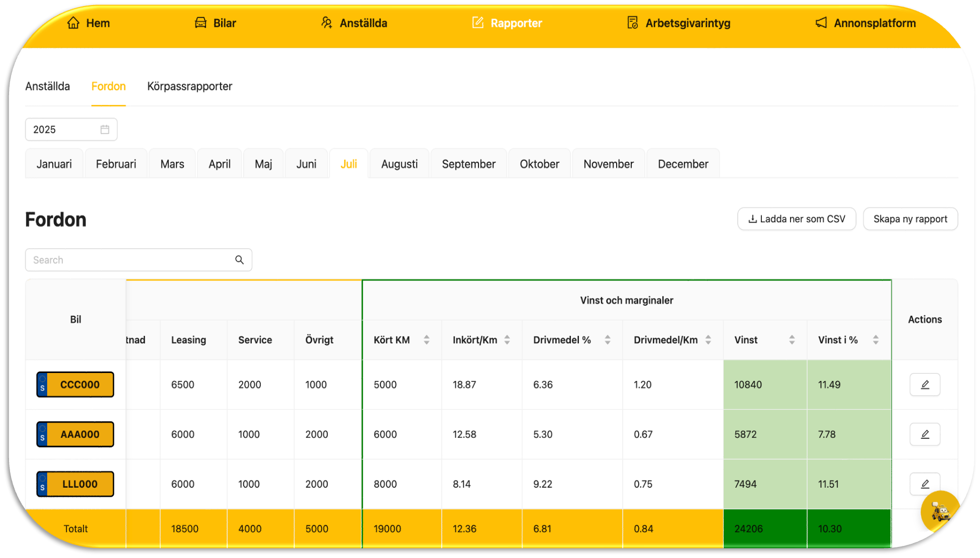980x558 pixels.
Task: Sort by Vinst i % arrows
Action: coord(875,340)
